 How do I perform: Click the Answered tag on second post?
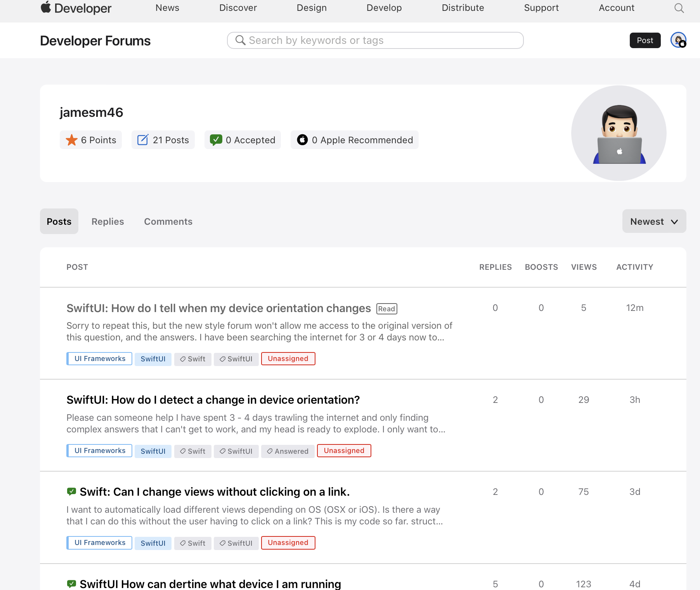288,451
